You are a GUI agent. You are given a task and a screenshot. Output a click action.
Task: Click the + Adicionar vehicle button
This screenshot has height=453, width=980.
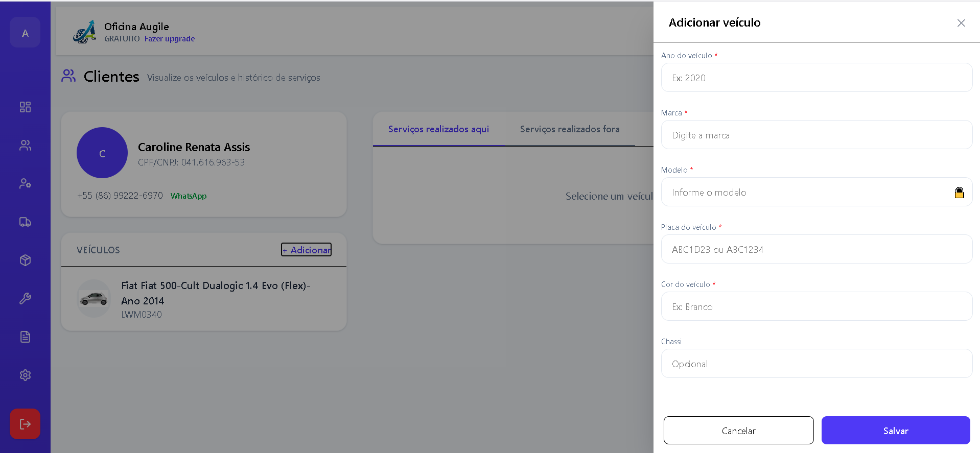click(306, 250)
